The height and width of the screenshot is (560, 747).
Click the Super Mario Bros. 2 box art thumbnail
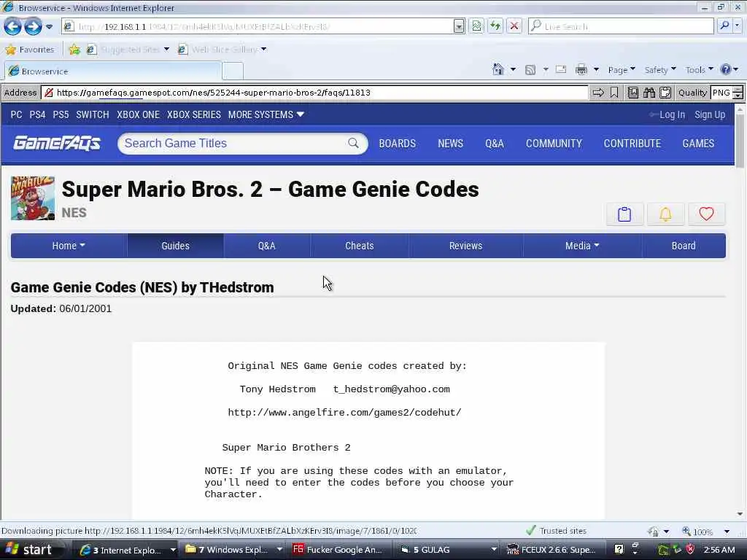click(33, 198)
